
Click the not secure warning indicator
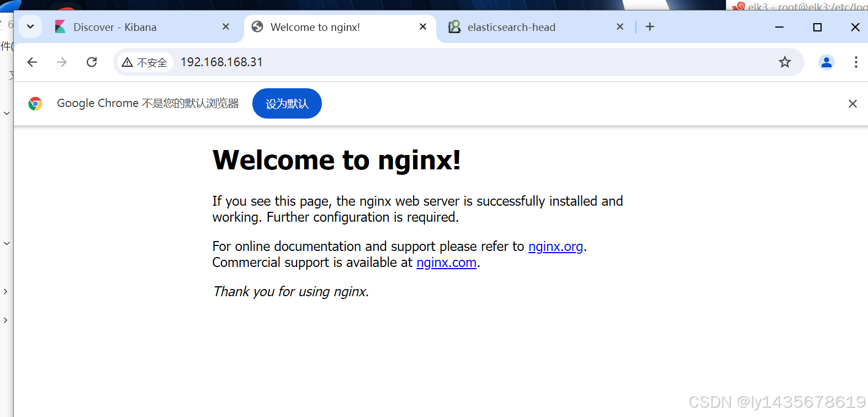pos(145,62)
